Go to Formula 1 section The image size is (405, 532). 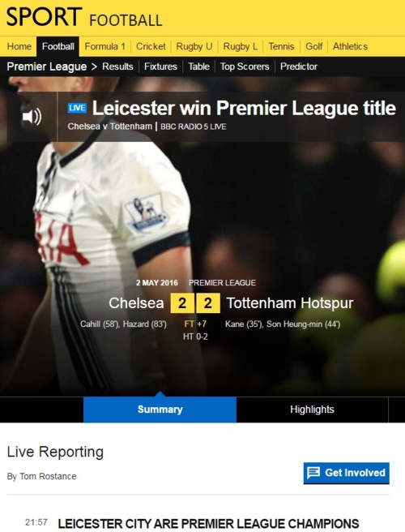coord(104,46)
